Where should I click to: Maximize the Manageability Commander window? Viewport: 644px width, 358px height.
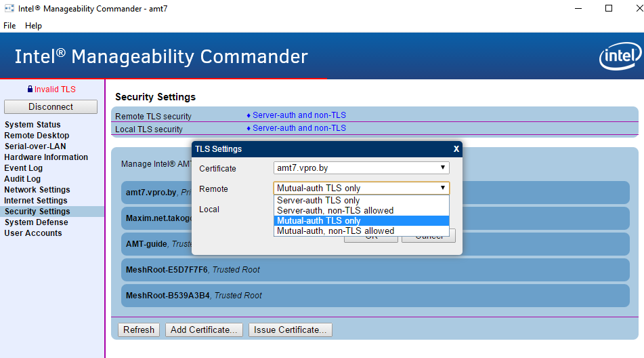(609, 9)
